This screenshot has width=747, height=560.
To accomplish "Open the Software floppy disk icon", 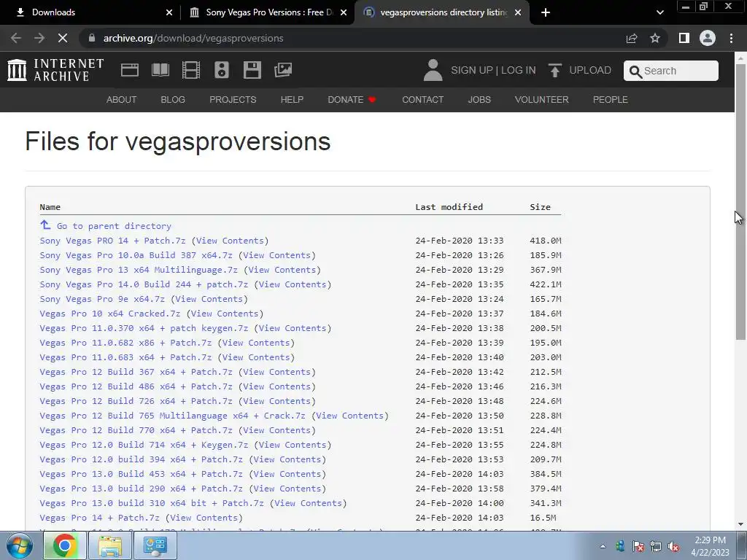I will (x=252, y=70).
